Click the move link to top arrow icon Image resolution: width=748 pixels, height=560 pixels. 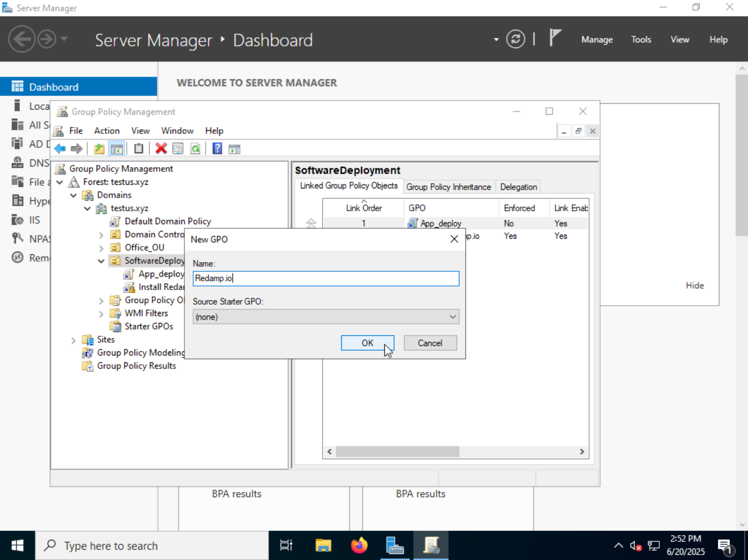[x=311, y=223]
